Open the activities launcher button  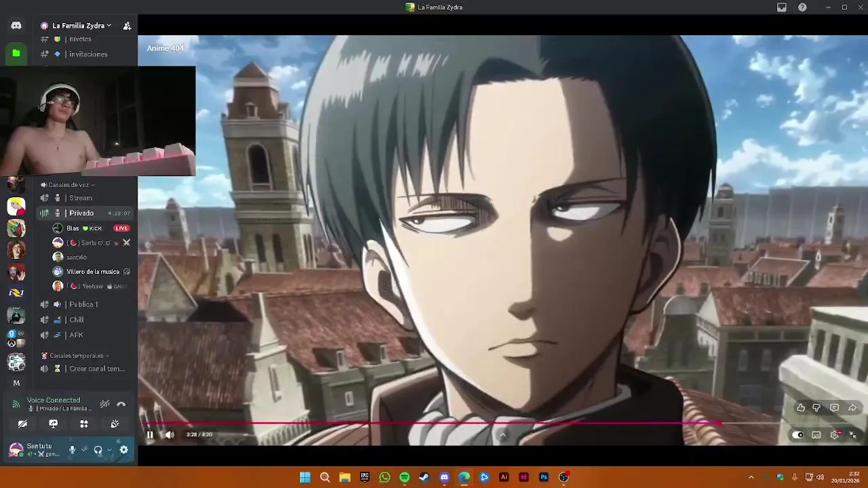[84, 424]
